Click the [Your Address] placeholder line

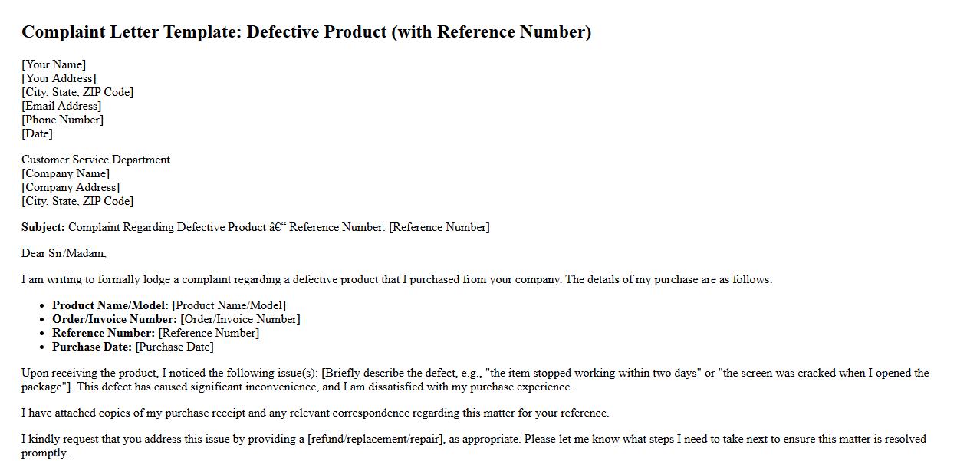click(x=59, y=78)
